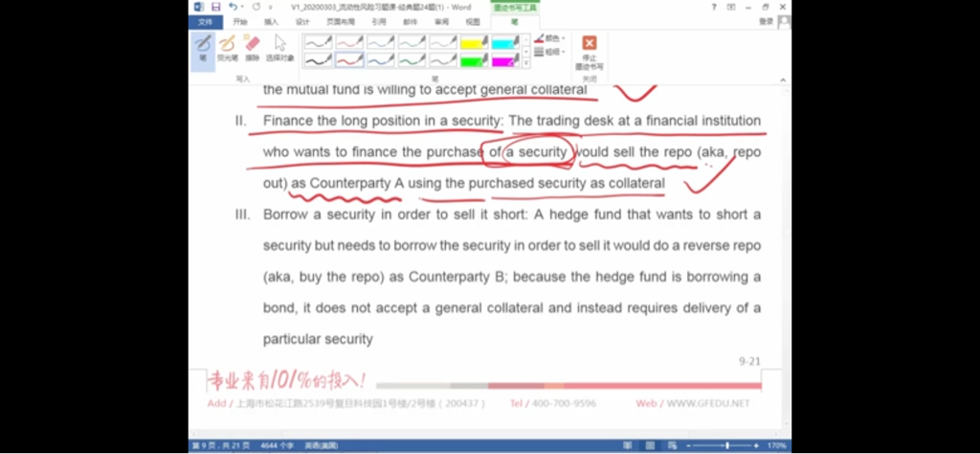Click text 'Borrow a security in order to sell it short'
The width and height of the screenshot is (980, 454).
(x=395, y=215)
